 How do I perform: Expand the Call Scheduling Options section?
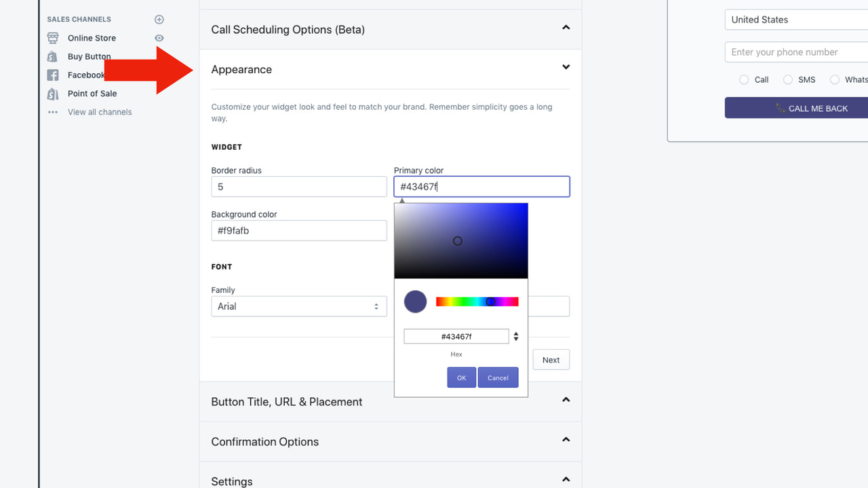(x=566, y=27)
